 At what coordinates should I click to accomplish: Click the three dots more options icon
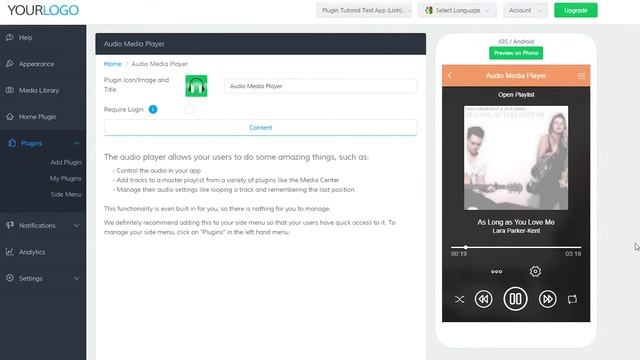click(496, 272)
